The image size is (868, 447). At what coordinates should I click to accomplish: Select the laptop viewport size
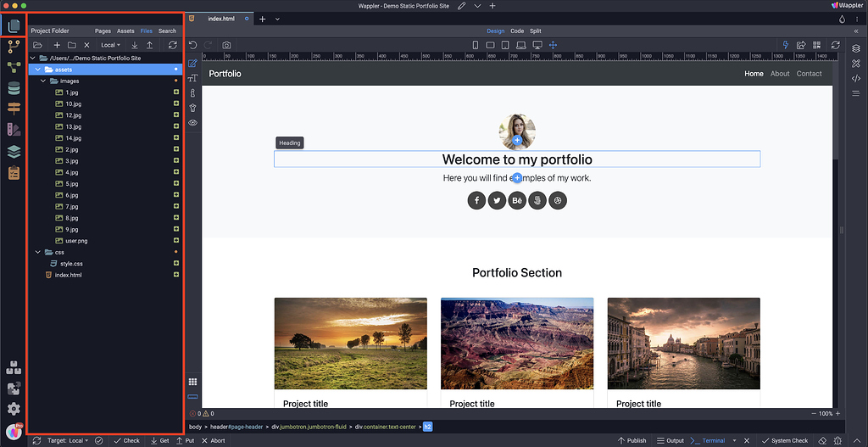521,46
